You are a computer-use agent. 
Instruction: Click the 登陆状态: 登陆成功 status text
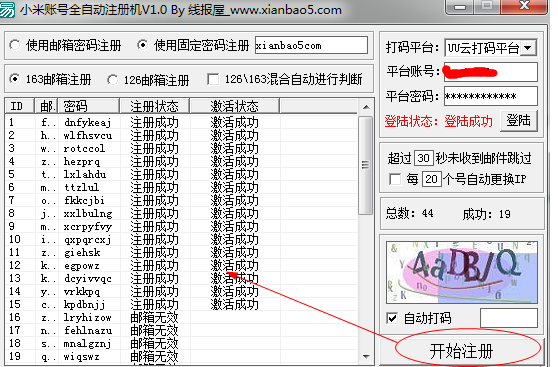coord(438,121)
